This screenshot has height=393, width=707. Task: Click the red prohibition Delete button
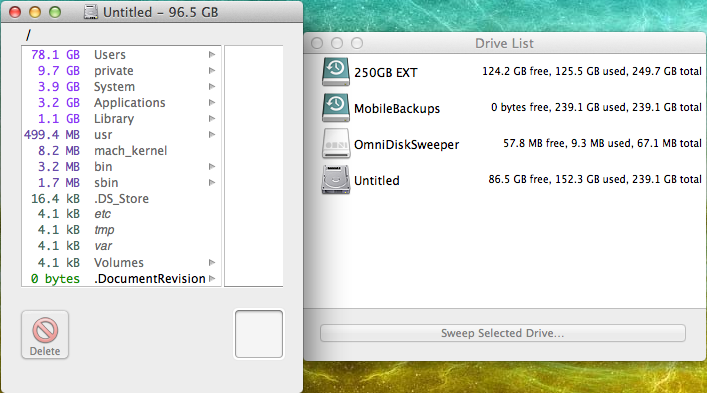click(45, 334)
